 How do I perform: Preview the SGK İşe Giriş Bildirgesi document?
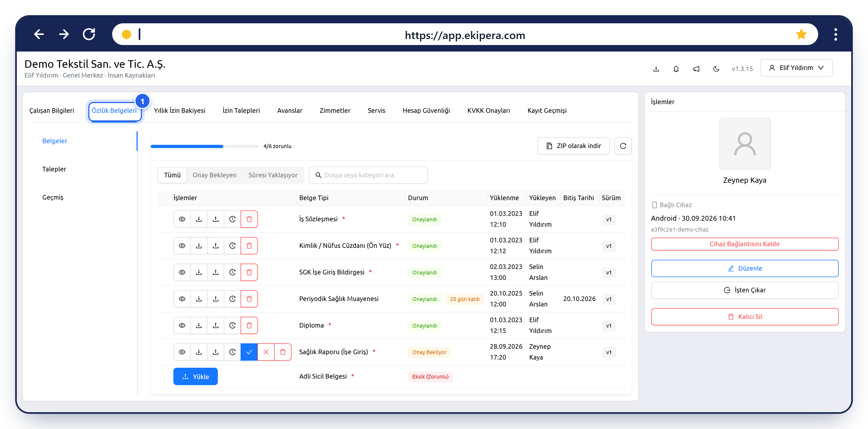pos(182,273)
